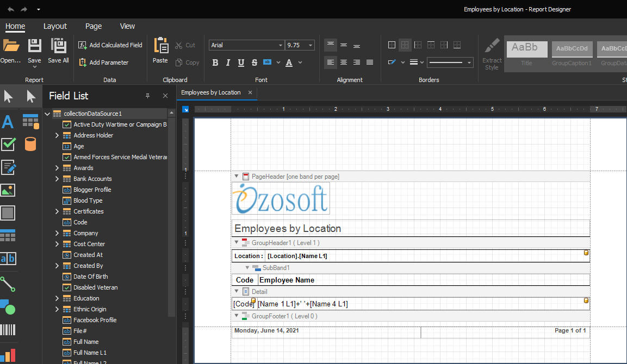
Task: Click the font color button
Action: [289, 62]
